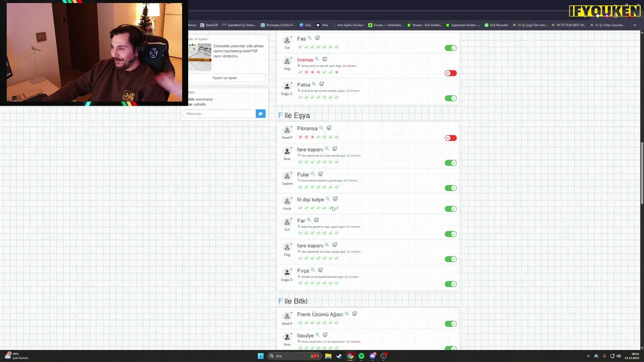Open the Ai Checker link under Fırça
The image size is (644, 362).
click(x=352, y=277)
